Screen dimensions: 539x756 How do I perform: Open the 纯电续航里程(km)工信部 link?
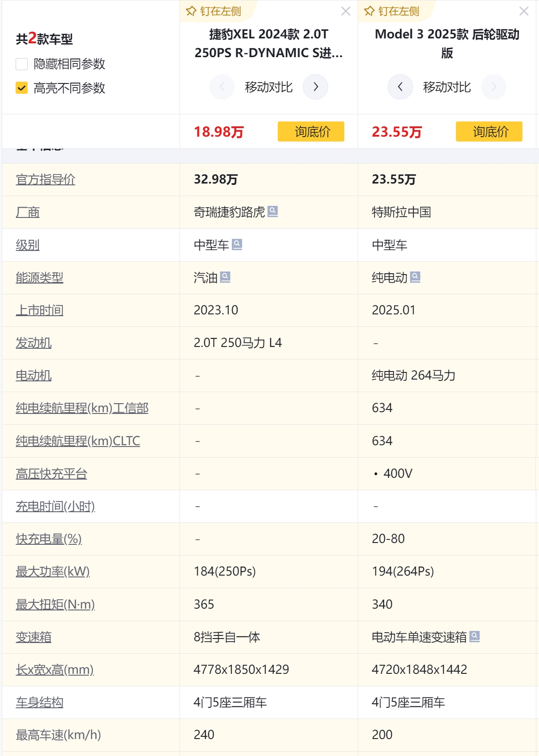coord(82,408)
